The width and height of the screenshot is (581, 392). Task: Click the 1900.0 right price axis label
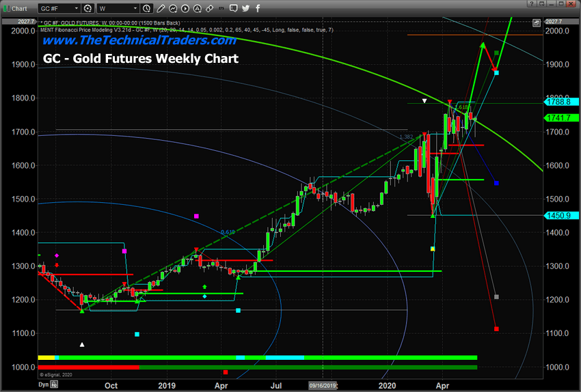click(x=557, y=64)
